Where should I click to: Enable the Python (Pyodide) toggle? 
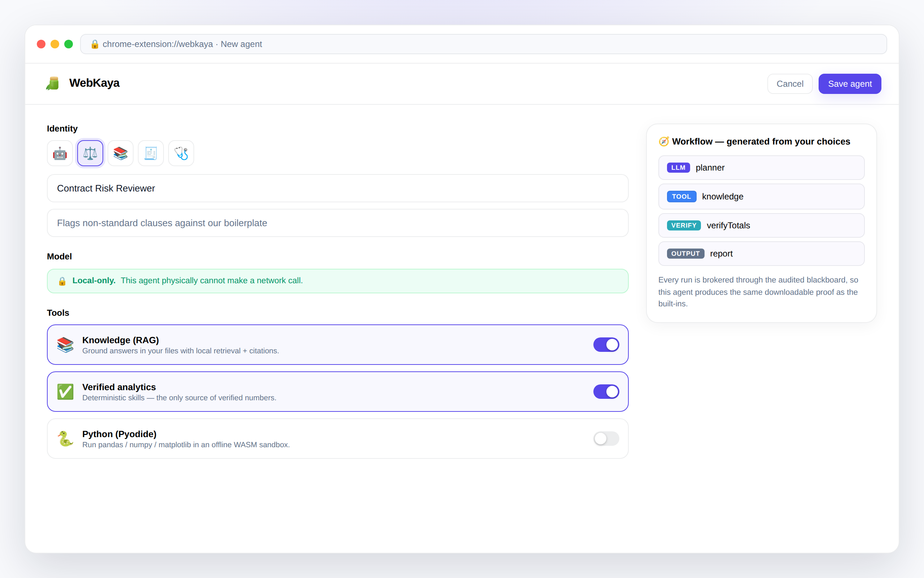tap(606, 439)
